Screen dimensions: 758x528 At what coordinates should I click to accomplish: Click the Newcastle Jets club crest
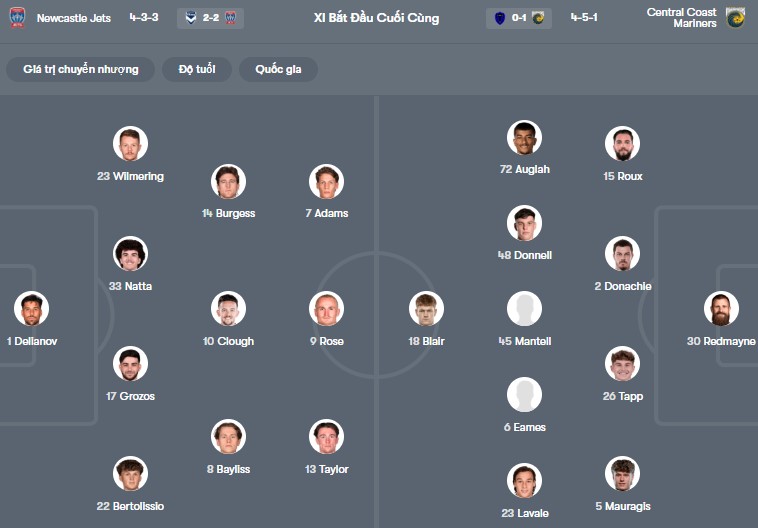pos(17,18)
